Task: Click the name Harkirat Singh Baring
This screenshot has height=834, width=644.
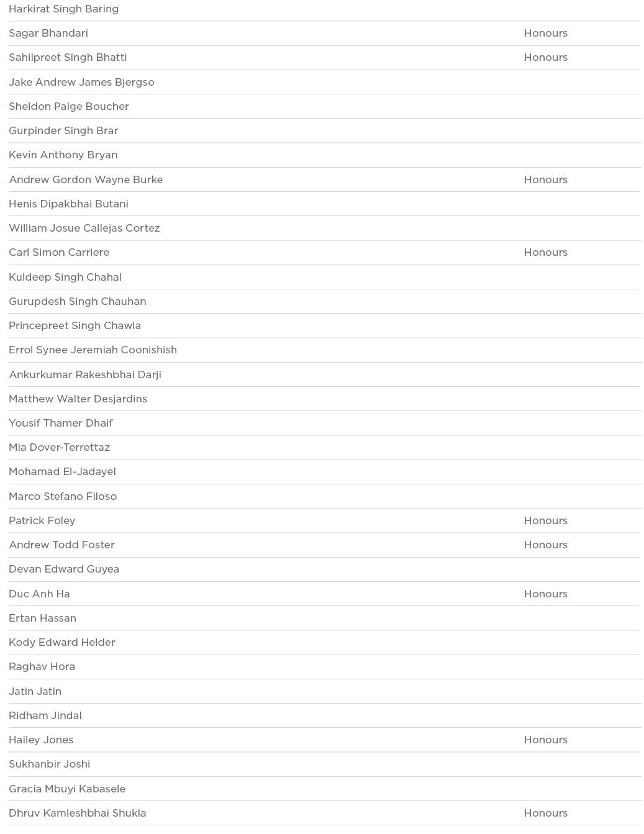Action: 63,9
